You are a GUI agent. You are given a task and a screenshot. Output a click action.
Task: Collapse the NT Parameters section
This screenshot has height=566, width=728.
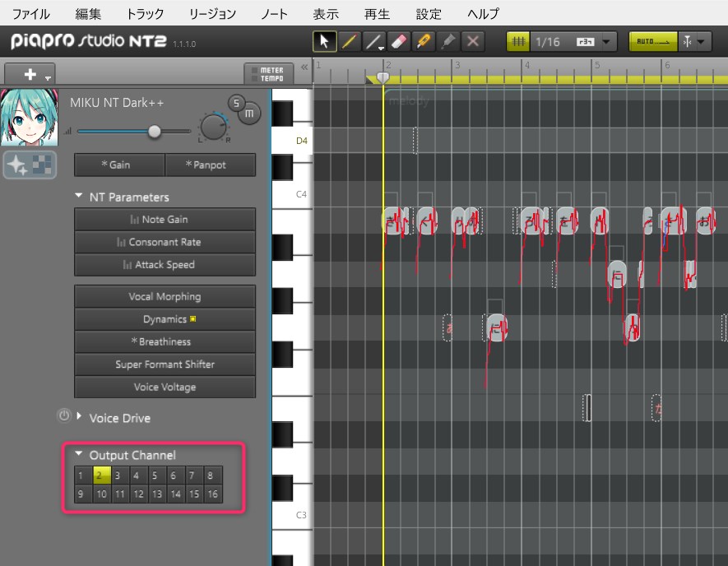pos(79,196)
